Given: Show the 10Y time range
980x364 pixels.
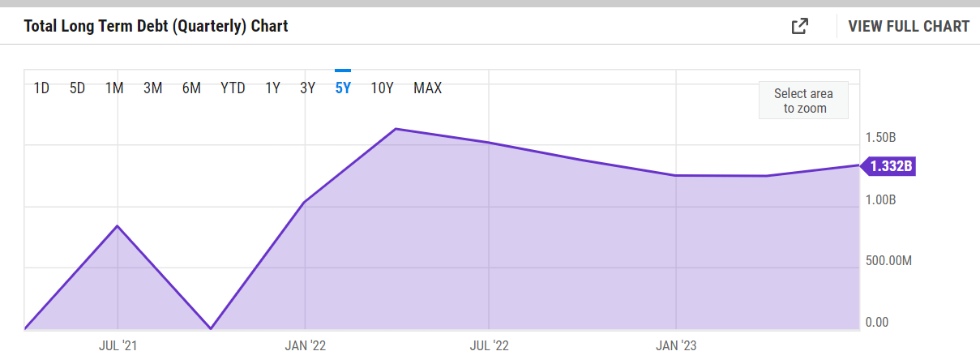Looking at the screenshot, I should point(382,88).
